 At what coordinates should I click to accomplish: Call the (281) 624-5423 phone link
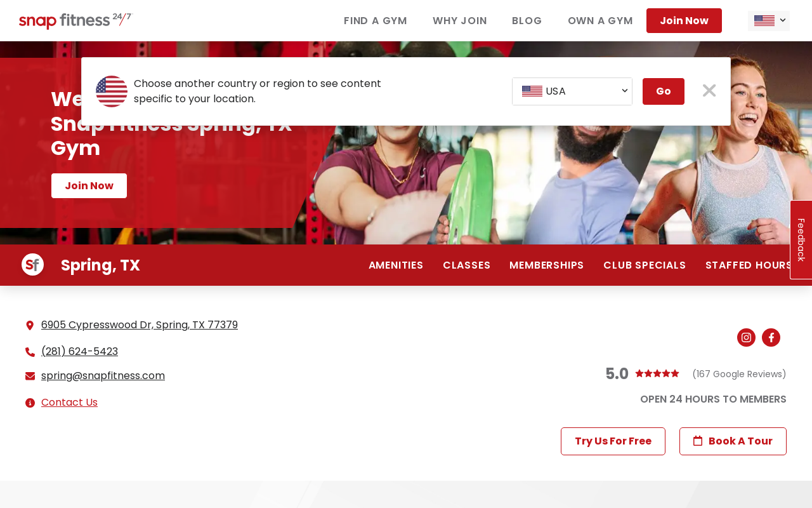(79, 352)
